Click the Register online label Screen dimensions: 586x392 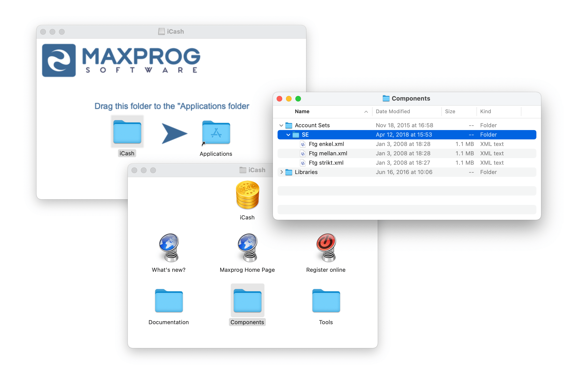tap(326, 270)
